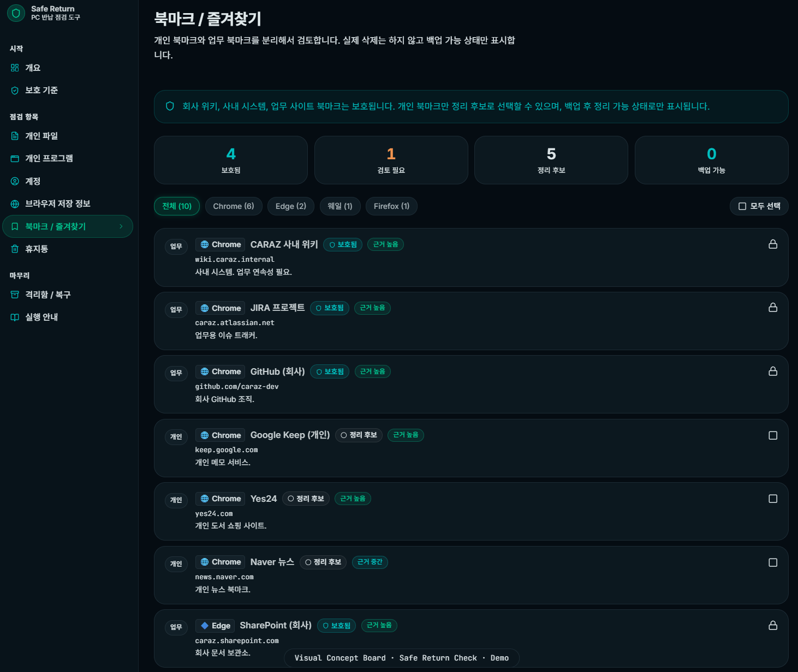
Task: Open the 휴지통 trash section
Action: click(36, 249)
